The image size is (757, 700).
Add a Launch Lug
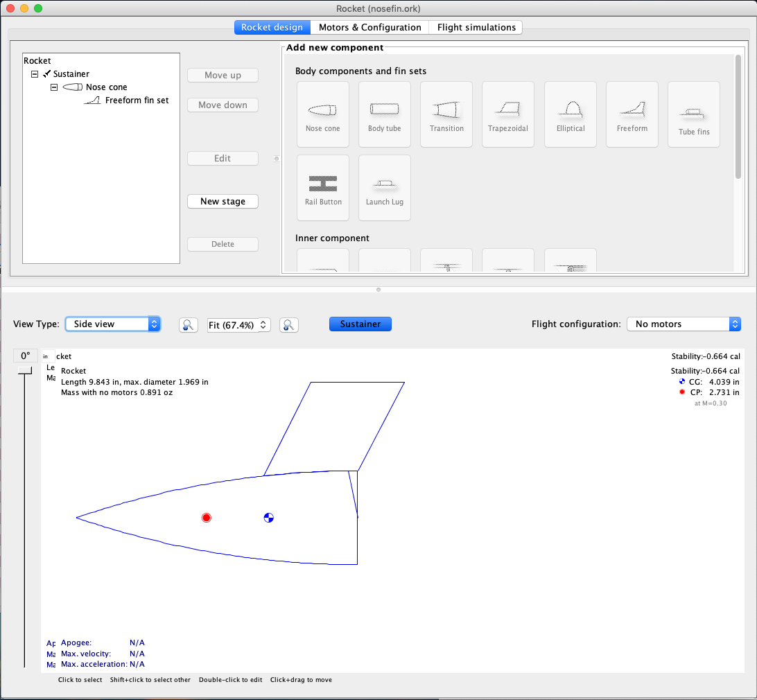point(384,187)
